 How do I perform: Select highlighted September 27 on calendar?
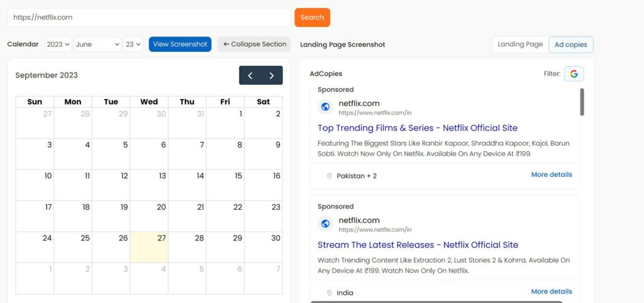click(x=148, y=247)
